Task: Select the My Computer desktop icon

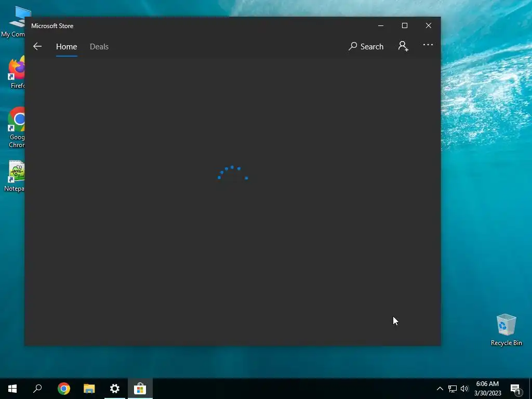Action: click(13, 22)
